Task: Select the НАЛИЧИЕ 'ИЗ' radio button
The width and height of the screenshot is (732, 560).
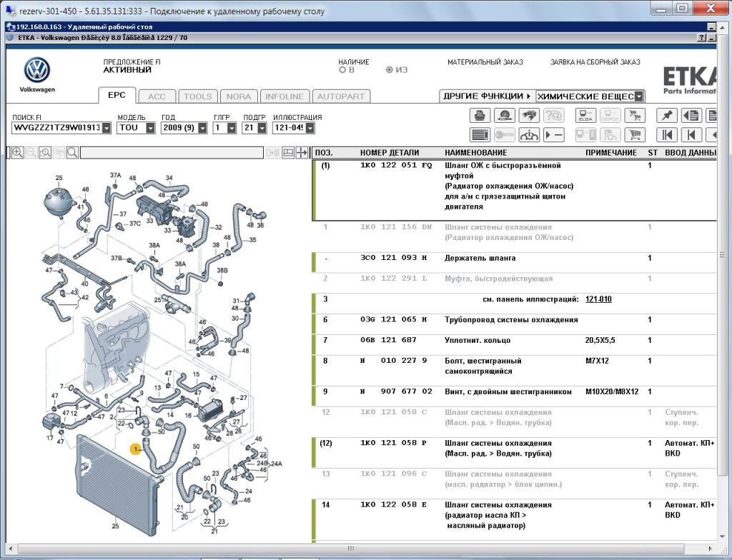Action: coord(390,70)
